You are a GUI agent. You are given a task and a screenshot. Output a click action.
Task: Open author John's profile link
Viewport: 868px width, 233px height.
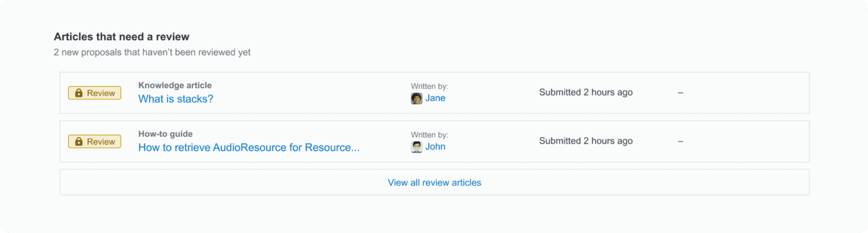435,147
